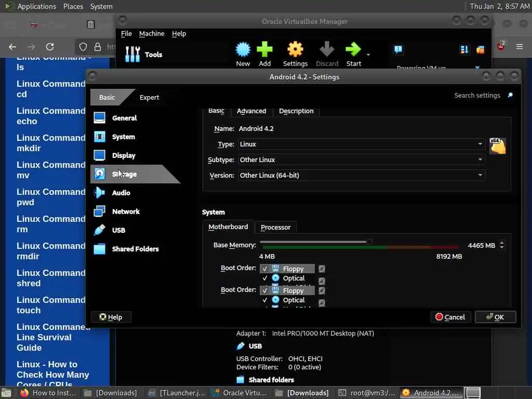Toggle the second Floppy boot order checkbox
This screenshot has width=532, height=399.
[264, 290]
